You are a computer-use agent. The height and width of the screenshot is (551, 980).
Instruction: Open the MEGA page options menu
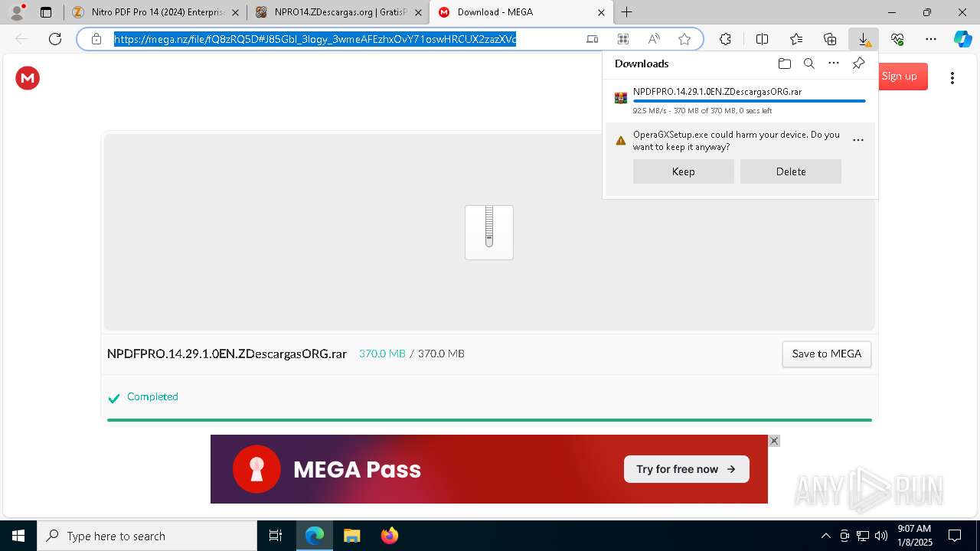pos(952,78)
